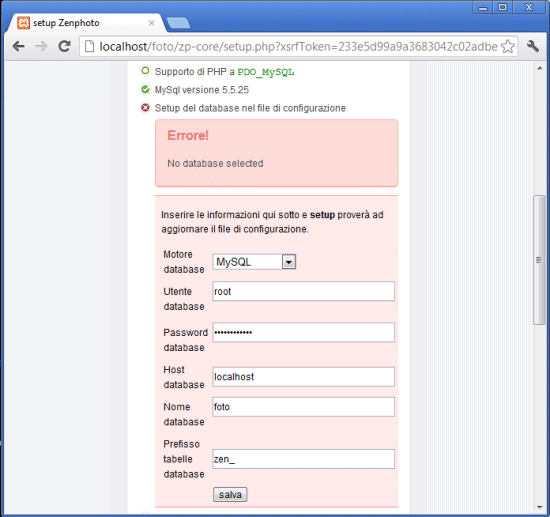Image resolution: width=550 pixels, height=517 pixels.
Task: Open the wrench settings menu
Action: (x=532, y=46)
